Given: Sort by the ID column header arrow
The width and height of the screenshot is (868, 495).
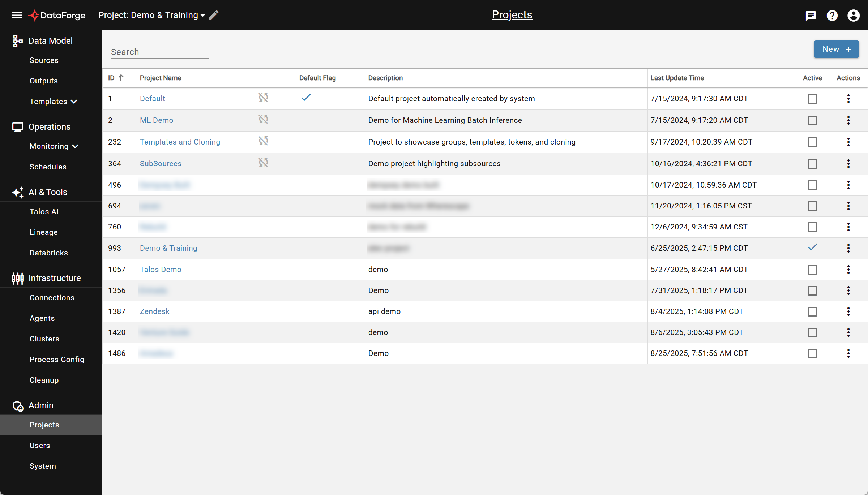Looking at the screenshot, I should [x=121, y=77].
